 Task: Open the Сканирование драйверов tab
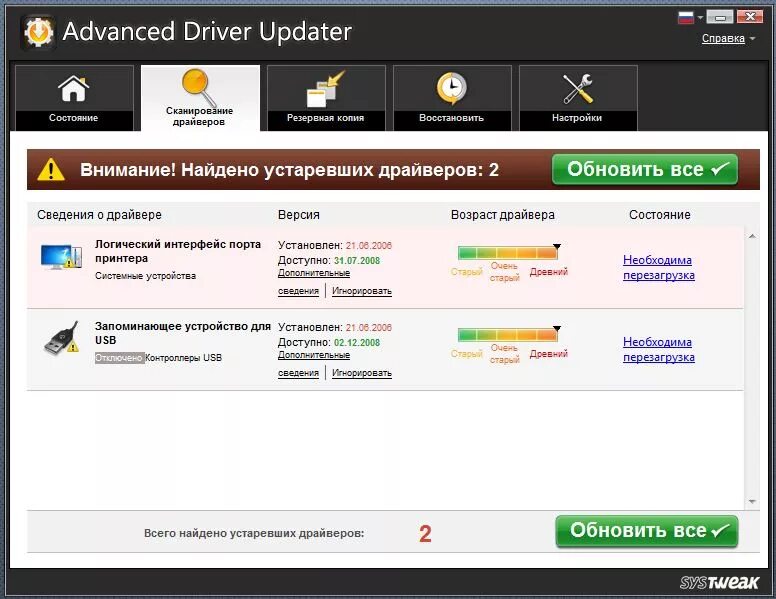click(x=200, y=98)
